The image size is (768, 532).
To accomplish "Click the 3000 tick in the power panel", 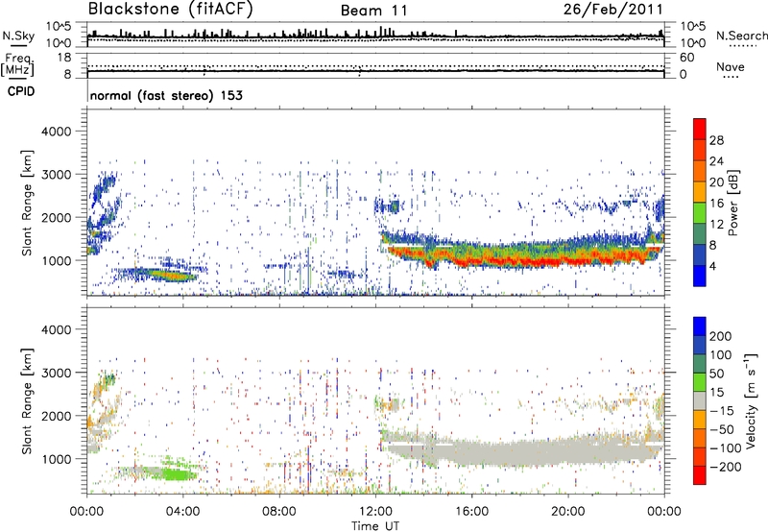I will click(56, 175).
